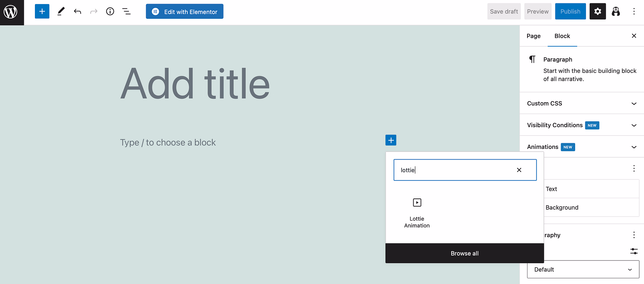Switch to the Page tab
644x284 pixels.
pos(534,36)
